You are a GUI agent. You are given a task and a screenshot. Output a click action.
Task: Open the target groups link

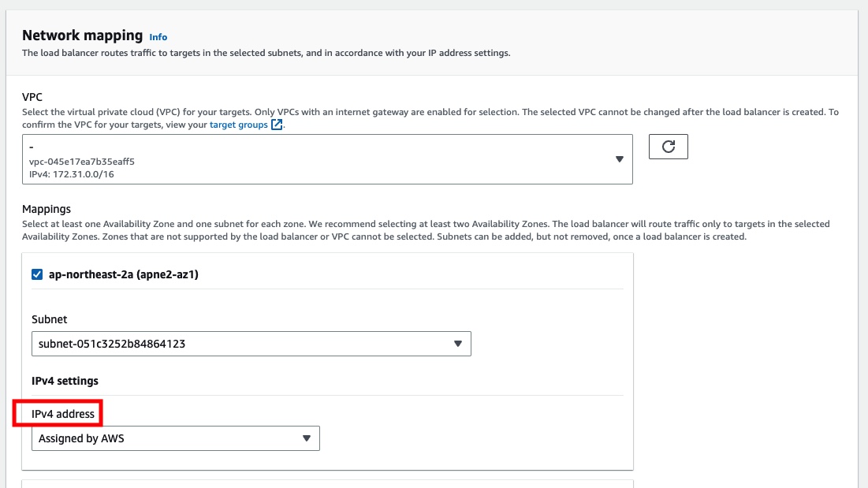pos(239,125)
